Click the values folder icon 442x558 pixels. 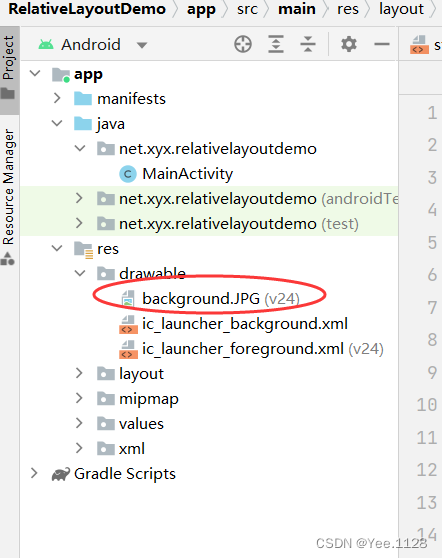[x=106, y=423]
